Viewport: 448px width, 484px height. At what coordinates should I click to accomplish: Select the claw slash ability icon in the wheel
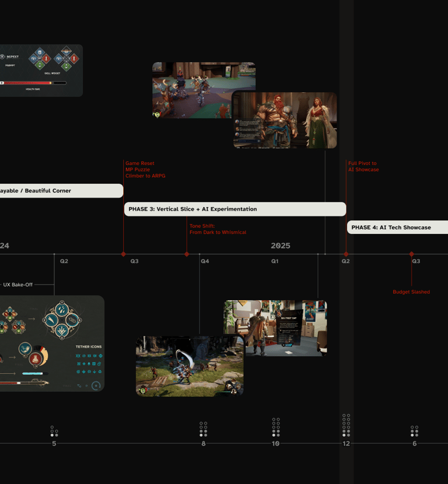pos(51,320)
